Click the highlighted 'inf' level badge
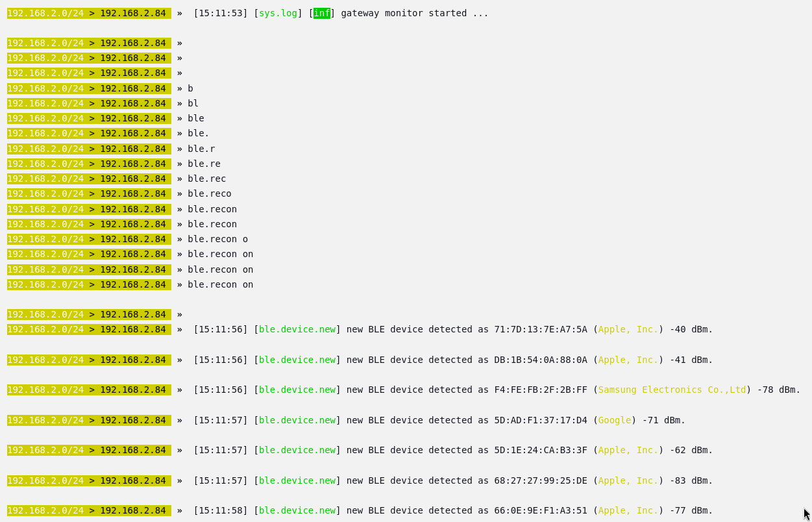812x522 pixels. pos(322,13)
